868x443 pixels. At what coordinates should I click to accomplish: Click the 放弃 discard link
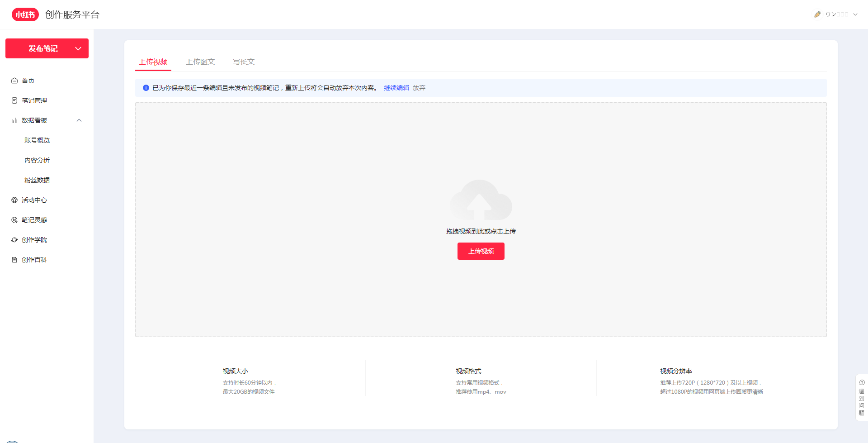coord(419,88)
